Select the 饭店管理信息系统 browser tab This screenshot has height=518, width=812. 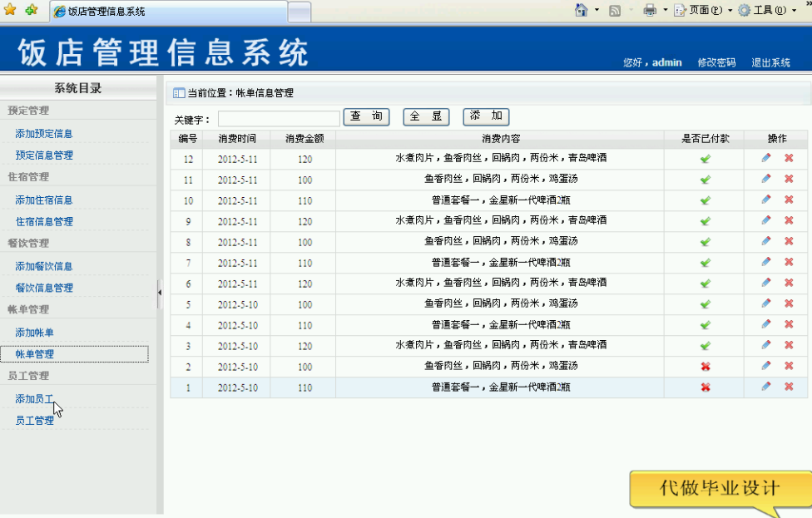point(169,12)
